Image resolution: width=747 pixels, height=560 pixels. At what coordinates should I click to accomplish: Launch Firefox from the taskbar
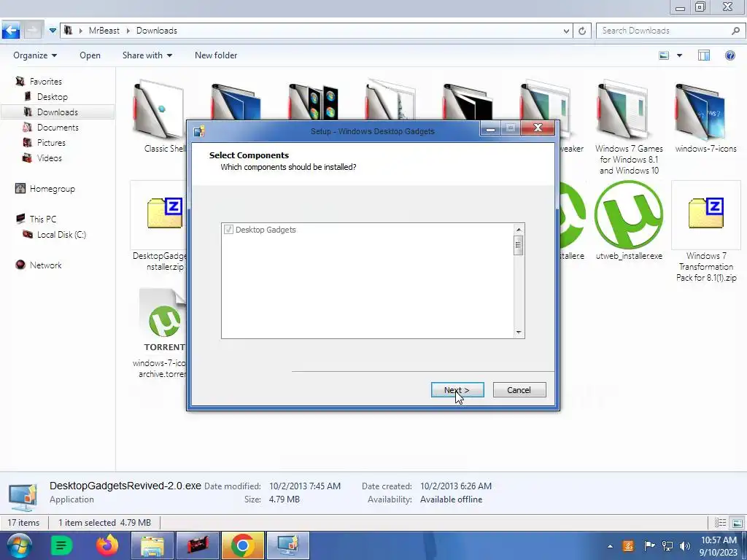point(107,545)
